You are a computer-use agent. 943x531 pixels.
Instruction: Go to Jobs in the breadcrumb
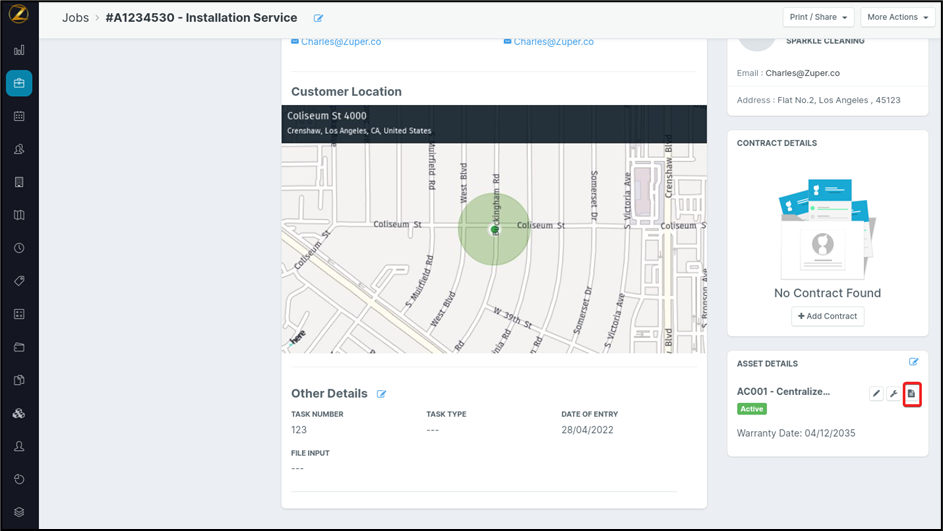[x=75, y=18]
